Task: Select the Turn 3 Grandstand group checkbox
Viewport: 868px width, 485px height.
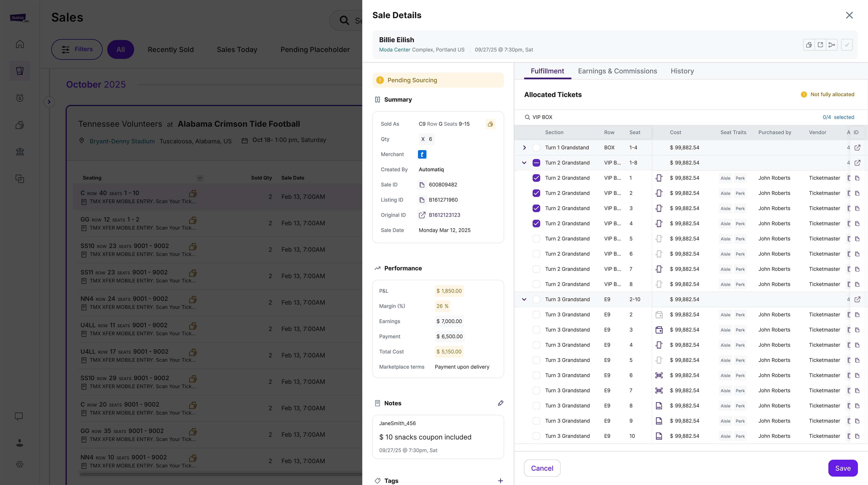Action: click(x=536, y=299)
